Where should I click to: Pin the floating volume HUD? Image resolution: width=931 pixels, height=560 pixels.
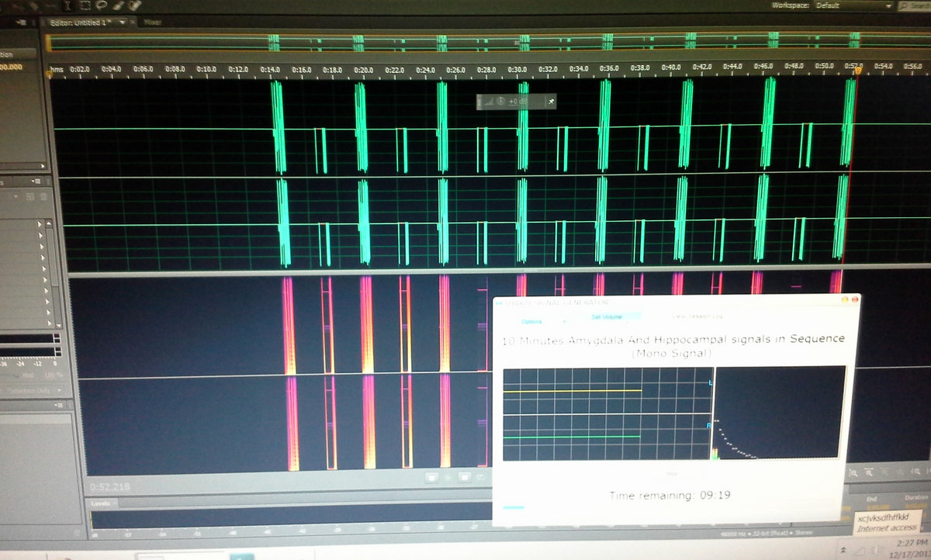coord(551,101)
